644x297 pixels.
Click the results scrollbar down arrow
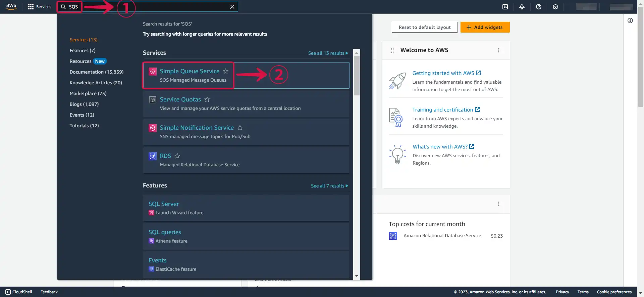pos(357,276)
